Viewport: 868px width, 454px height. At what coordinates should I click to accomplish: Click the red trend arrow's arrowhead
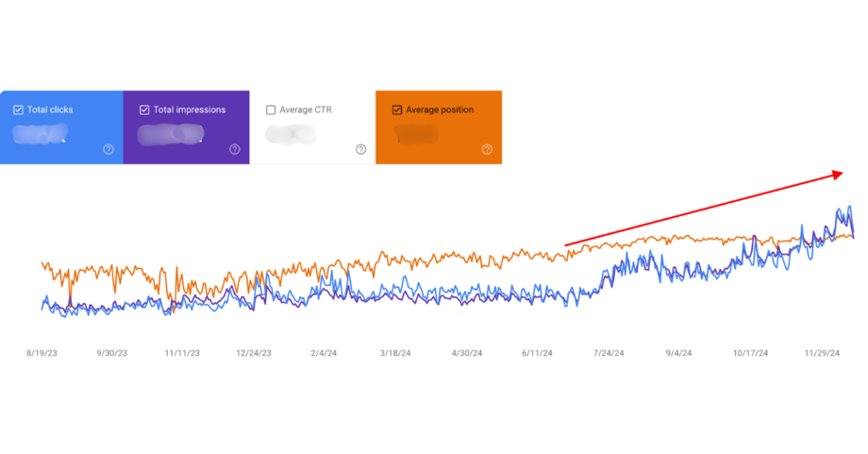pos(838,174)
